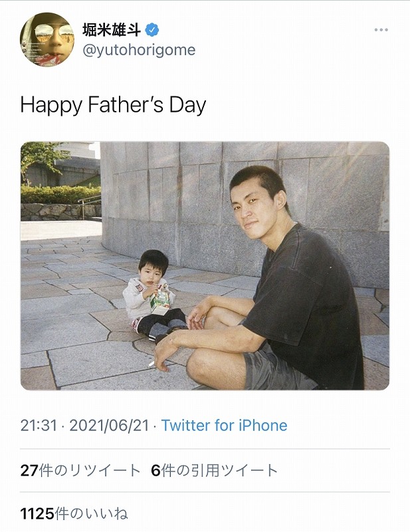Click the 21:31 timestamp

pyautogui.click(x=39, y=425)
